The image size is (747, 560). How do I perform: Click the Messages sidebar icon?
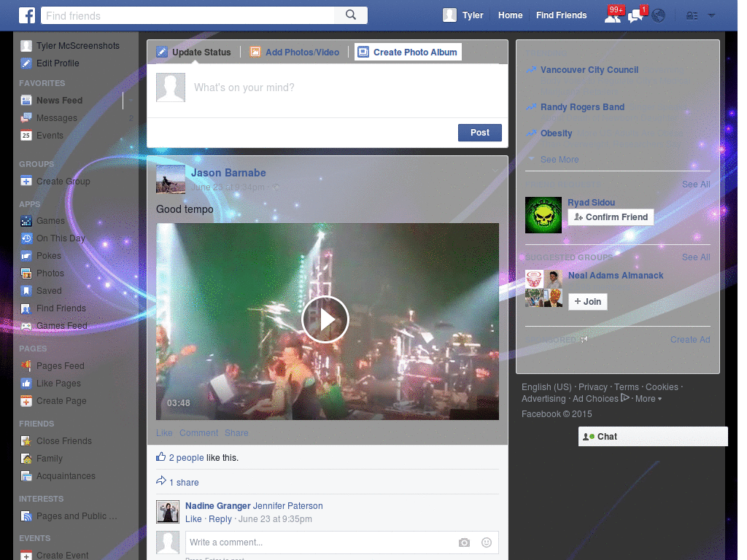pyautogui.click(x=26, y=117)
